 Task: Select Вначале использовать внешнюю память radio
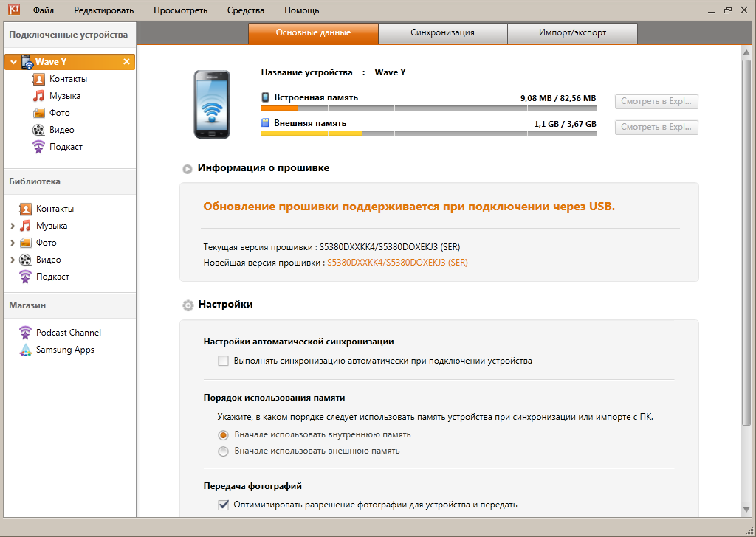(223, 451)
